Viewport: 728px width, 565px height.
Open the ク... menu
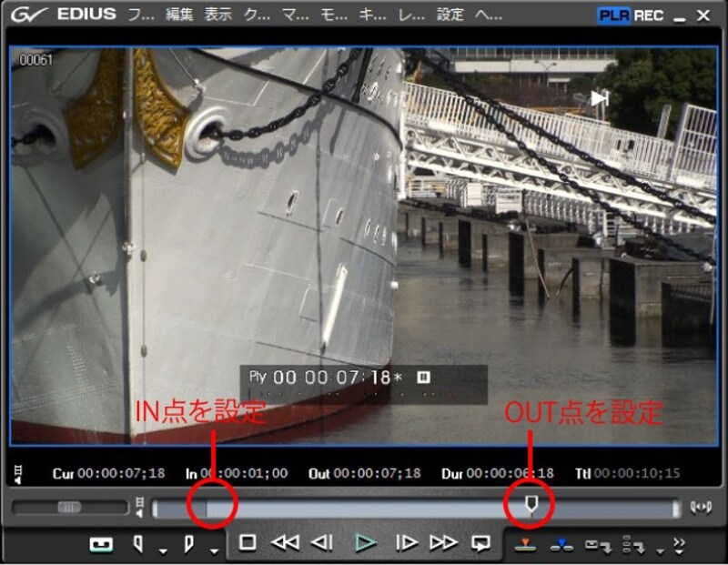click(x=257, y=15)
